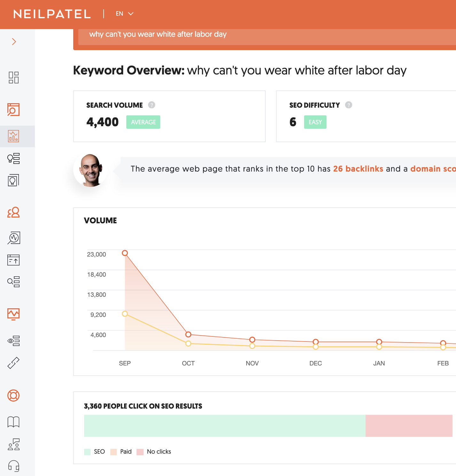Open the orange lifebuoy help icon
The width and height of the screenshot is (456, 476).
click(x=13, y=395)
